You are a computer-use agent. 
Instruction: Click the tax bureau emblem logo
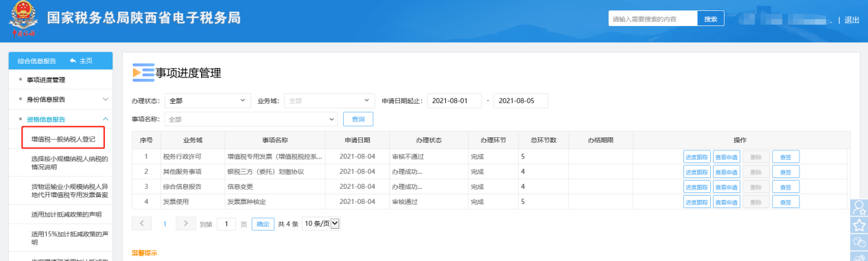pos(23,19)
